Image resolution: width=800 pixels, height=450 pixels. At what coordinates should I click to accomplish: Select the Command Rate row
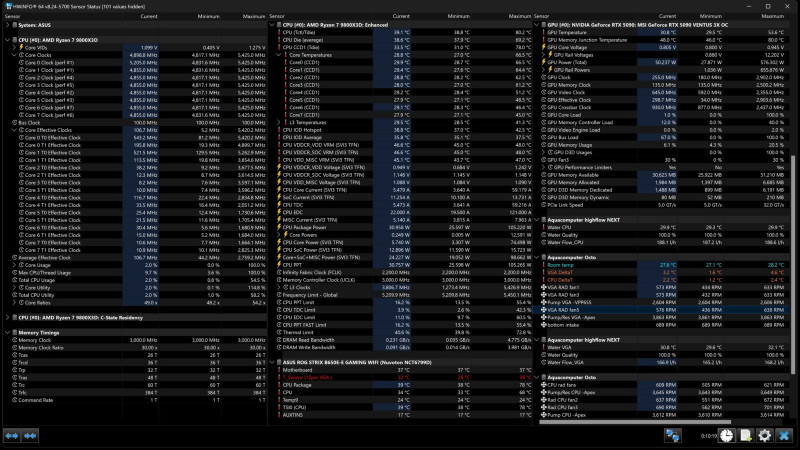[134, 400]
